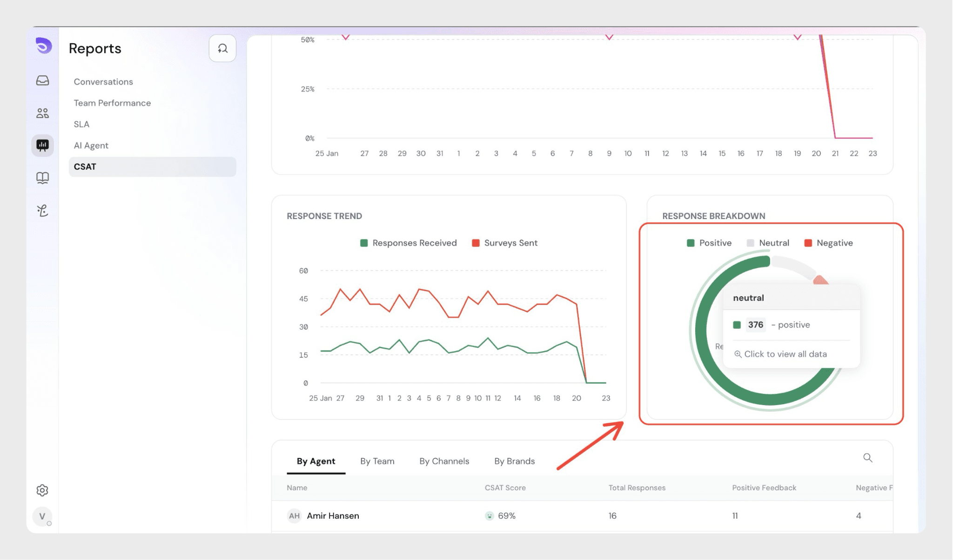Switch to the By Channels tab
Viewport: 953px width, 560px height.
coord(444,461)
